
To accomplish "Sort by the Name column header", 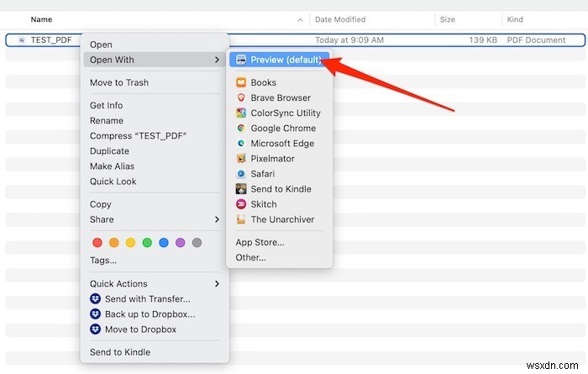I will (x=41, y=19).
